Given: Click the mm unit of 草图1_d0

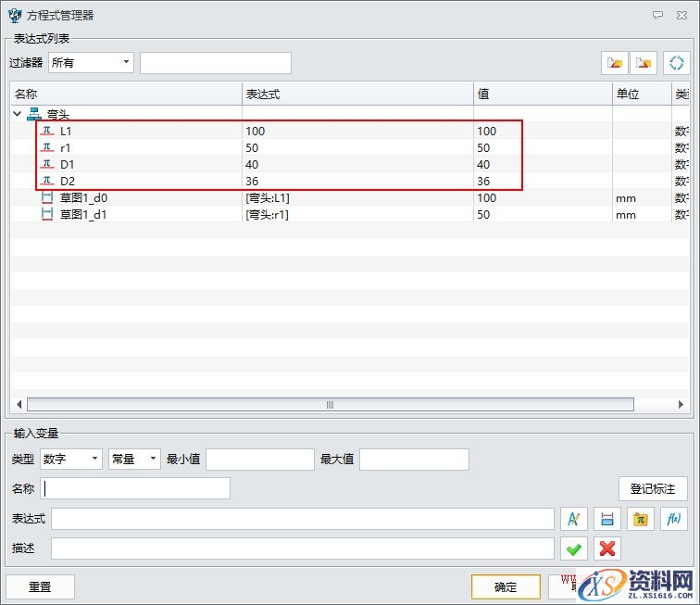Looking at the screenshot, I should click(x=626, y=198).
